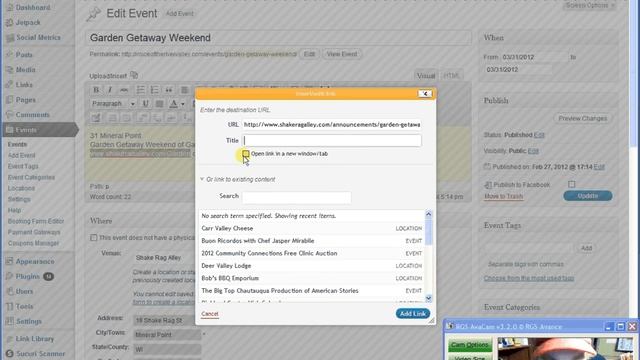
Task: Click scroll-down arrow in link results list
Action: coord(428,298)
